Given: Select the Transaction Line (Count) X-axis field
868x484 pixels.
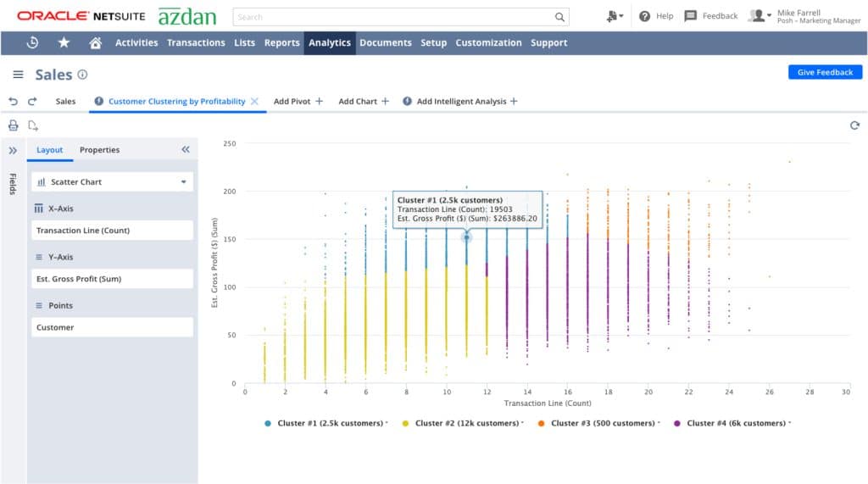Looking at the screenshot, I should coord(113,231).
